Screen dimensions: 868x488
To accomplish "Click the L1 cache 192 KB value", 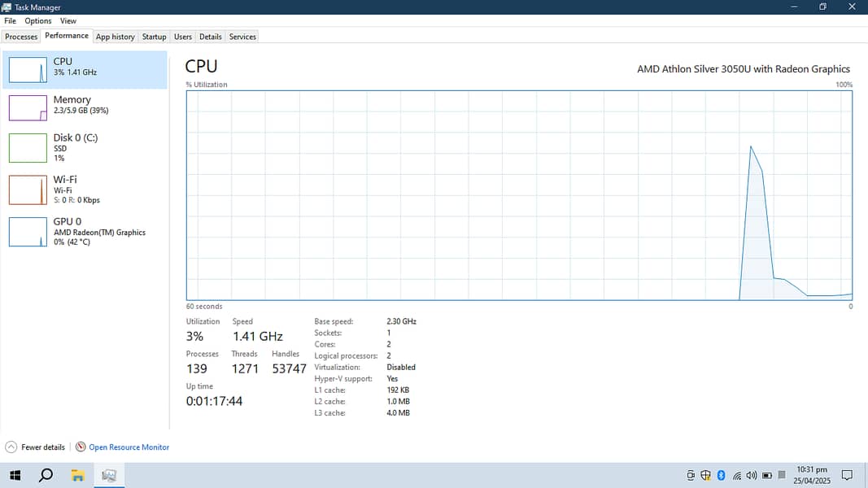I will 398,390.
